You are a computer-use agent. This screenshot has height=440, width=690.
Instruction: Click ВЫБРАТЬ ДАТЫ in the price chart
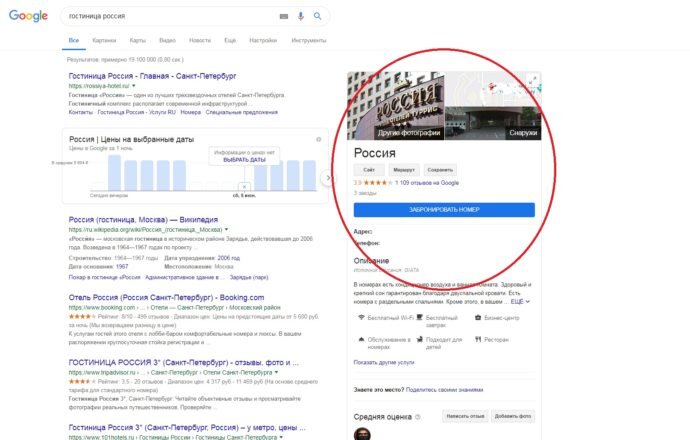click(244, 160)
